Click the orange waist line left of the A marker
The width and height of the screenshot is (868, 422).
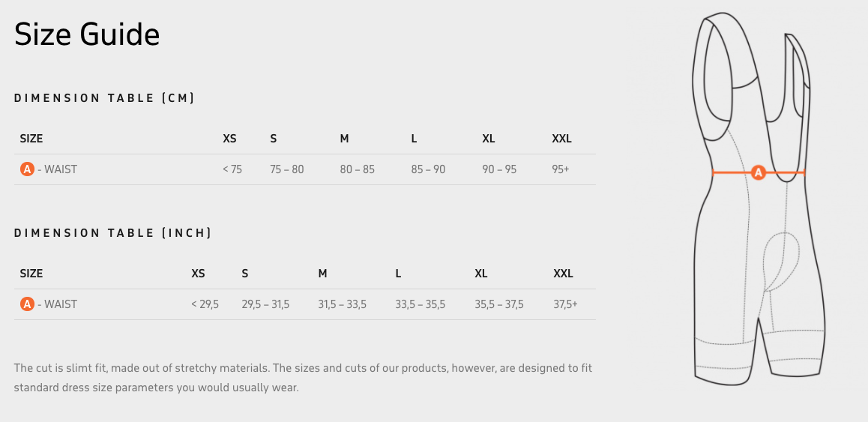731,173
